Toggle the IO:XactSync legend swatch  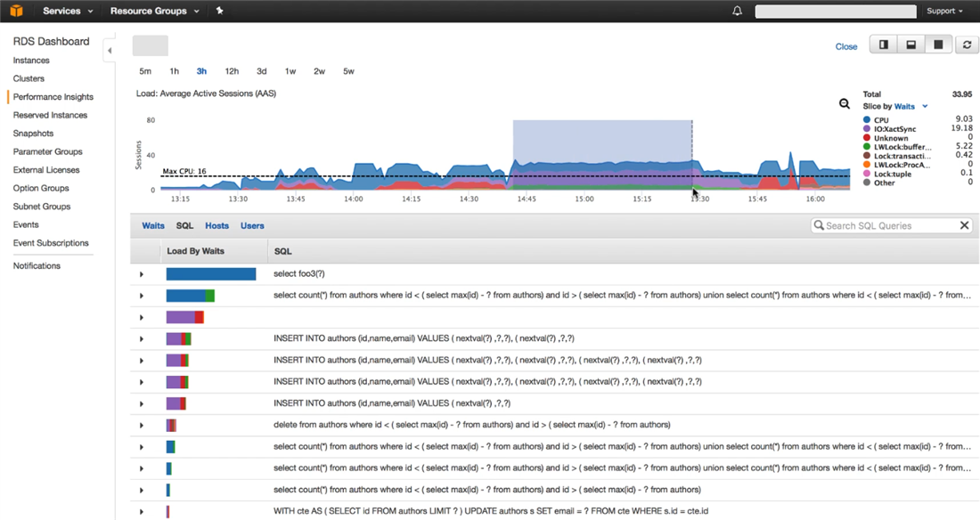coord(867,129)
